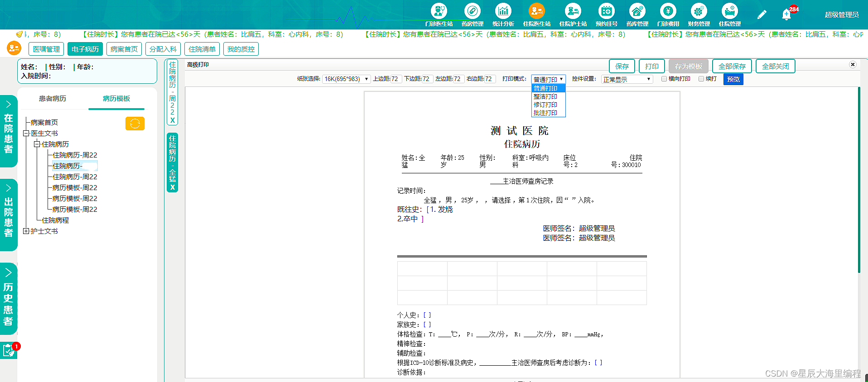Expand the 历史患者 side panel
Screen dimensions: 868x382
pos(9,299)
